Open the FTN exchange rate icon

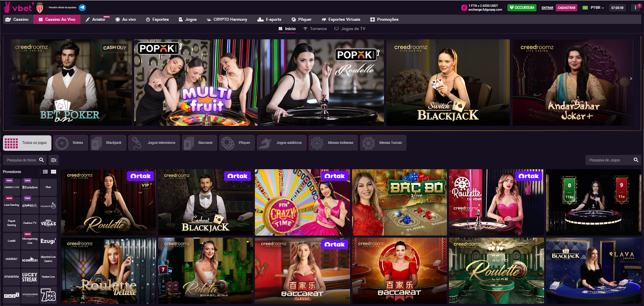(x=464, y=7)
